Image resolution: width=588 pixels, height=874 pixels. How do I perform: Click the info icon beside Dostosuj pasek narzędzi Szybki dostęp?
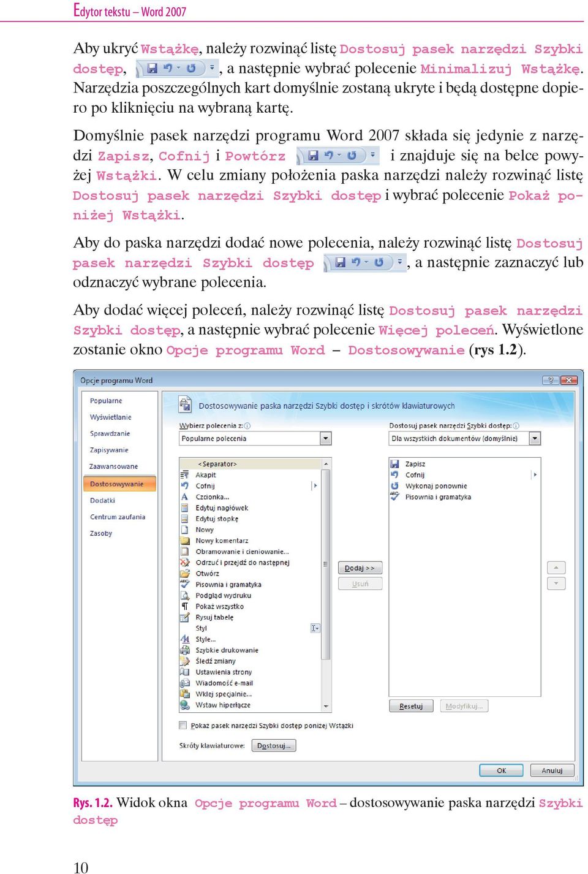click(x=516, y=426)
